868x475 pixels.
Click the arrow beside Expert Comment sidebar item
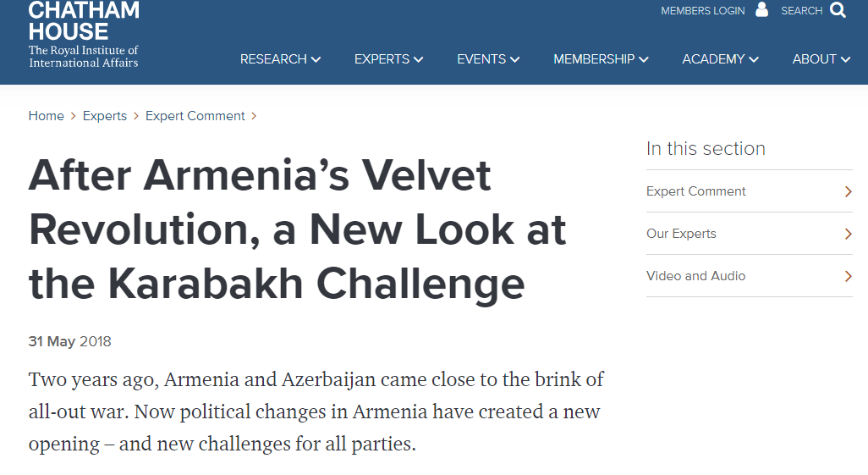(x=848, y=191)
